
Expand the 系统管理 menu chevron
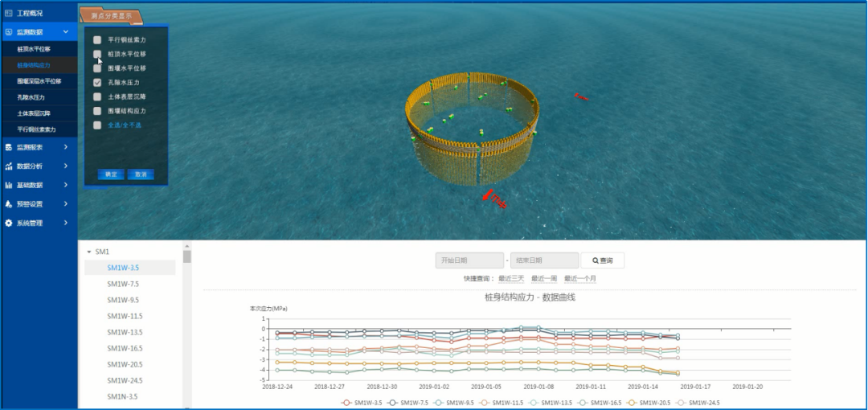pyautogui.click(x=66, y=223)
